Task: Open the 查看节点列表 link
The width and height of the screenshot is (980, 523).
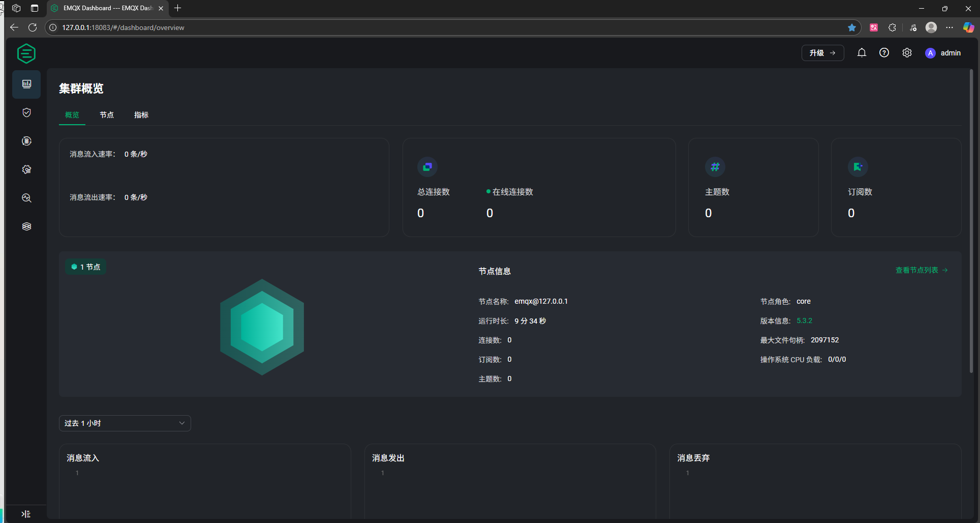Action: [922, 270]
